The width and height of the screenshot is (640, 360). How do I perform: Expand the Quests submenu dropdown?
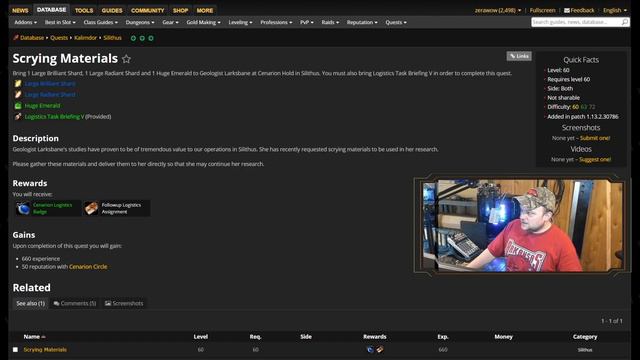[x=396, y=22]
